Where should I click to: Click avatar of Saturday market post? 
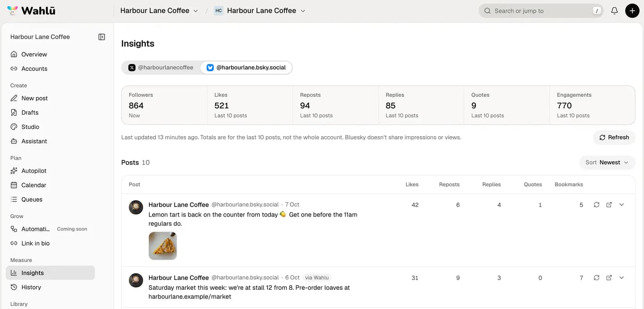pos(136,280)
